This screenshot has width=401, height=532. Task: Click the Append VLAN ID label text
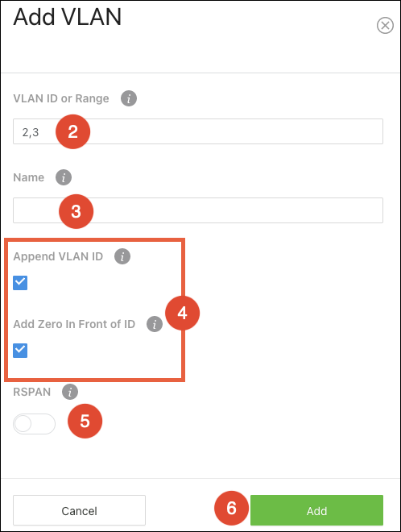[x=58, y=256]
